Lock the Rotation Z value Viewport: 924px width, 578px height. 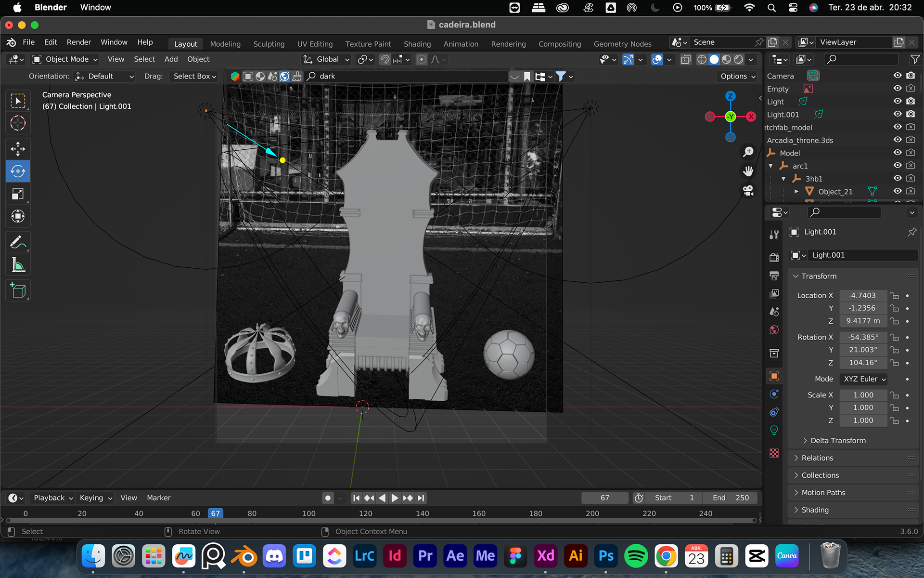tap(894, 363)
